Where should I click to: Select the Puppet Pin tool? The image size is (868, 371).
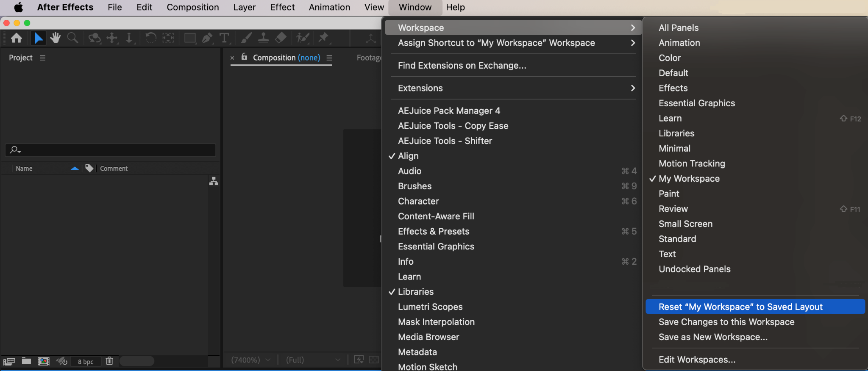[x=324, y=38]
